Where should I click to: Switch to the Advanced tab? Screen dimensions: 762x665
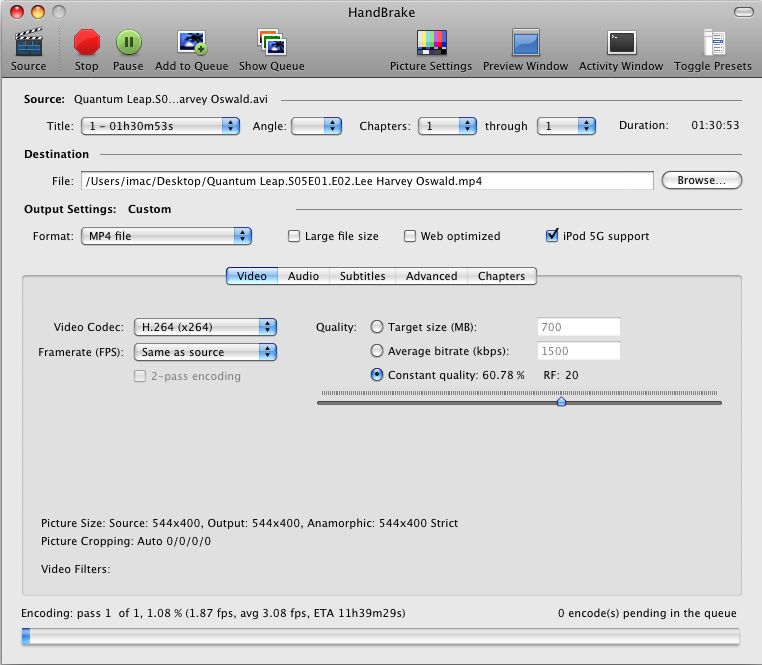click(x=432, y=276)
